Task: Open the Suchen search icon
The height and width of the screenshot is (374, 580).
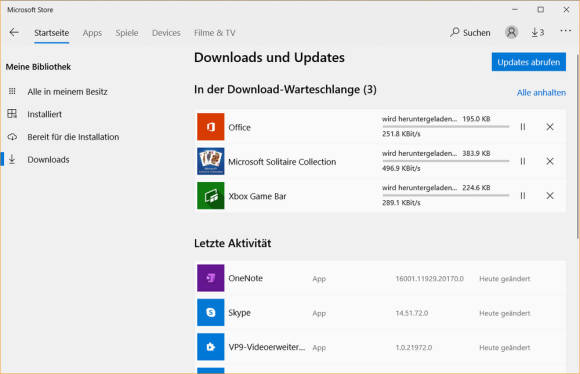Action: tap(455, 33)
